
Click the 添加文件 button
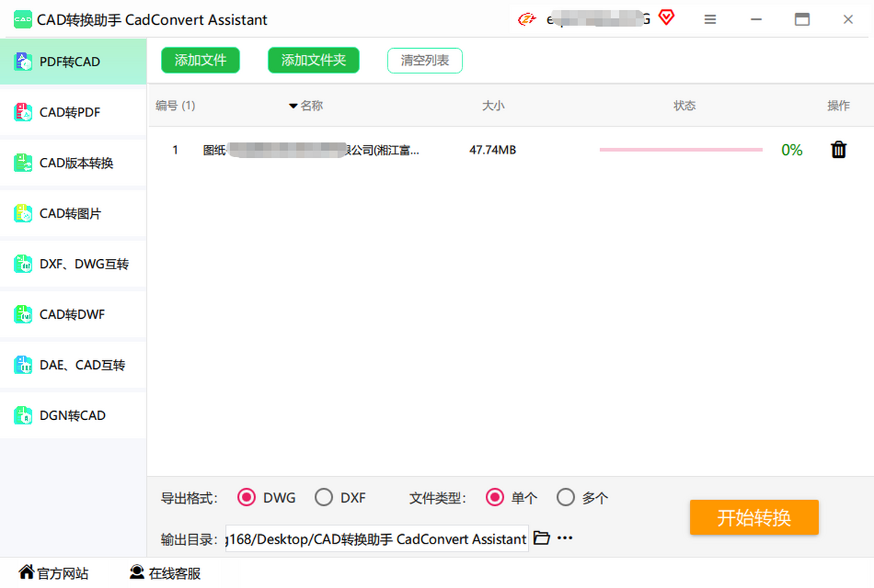pyautogui.click(x=200, y=60)
